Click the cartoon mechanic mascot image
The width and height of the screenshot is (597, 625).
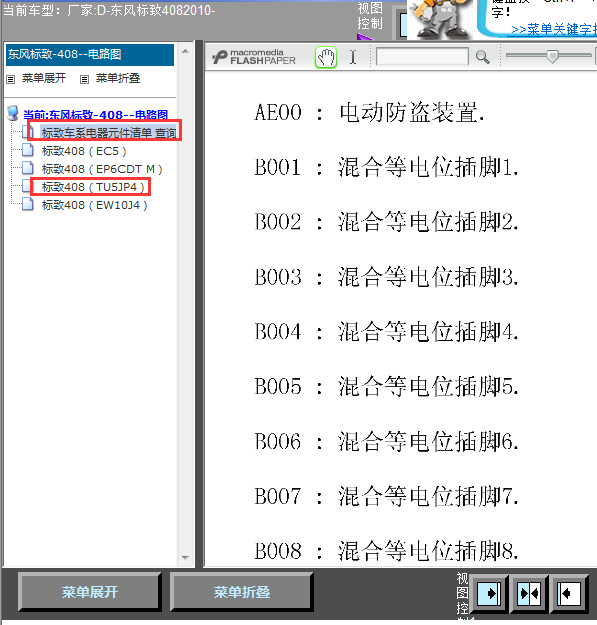click(440, 19)
